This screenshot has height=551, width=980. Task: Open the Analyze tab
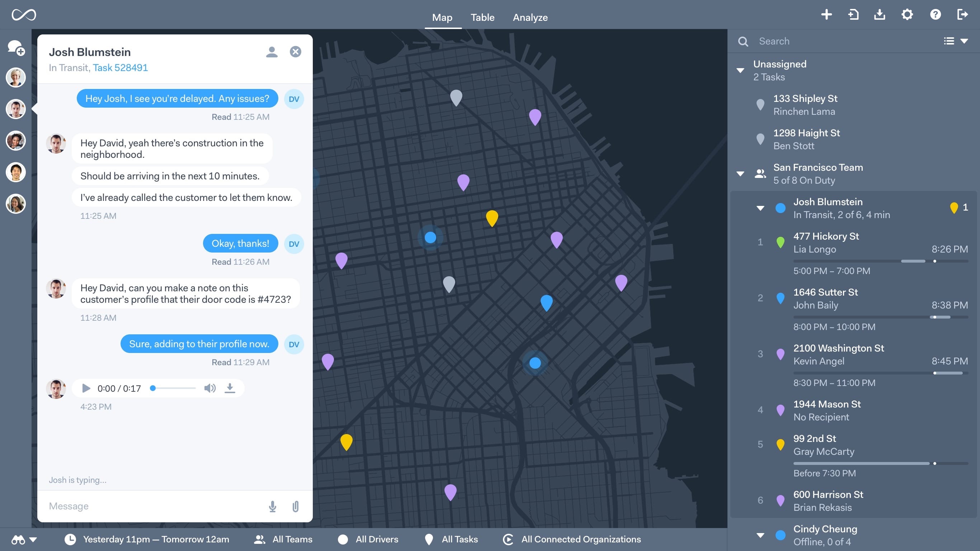530,18
